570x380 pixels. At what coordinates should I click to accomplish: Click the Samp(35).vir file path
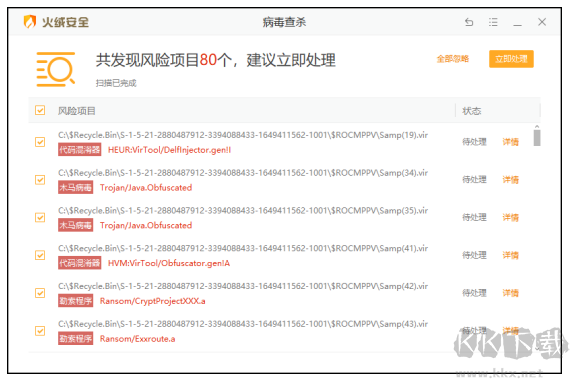[243, 211]
